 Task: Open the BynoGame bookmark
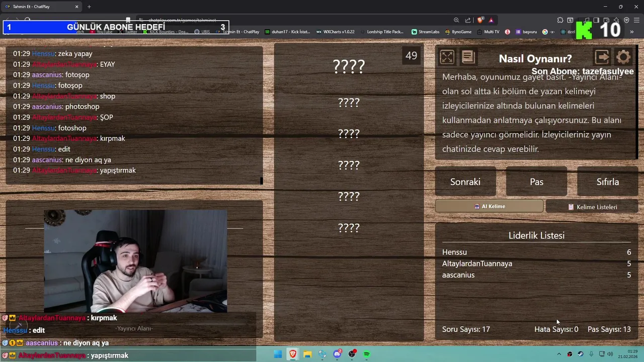click(x=458, y=32)
